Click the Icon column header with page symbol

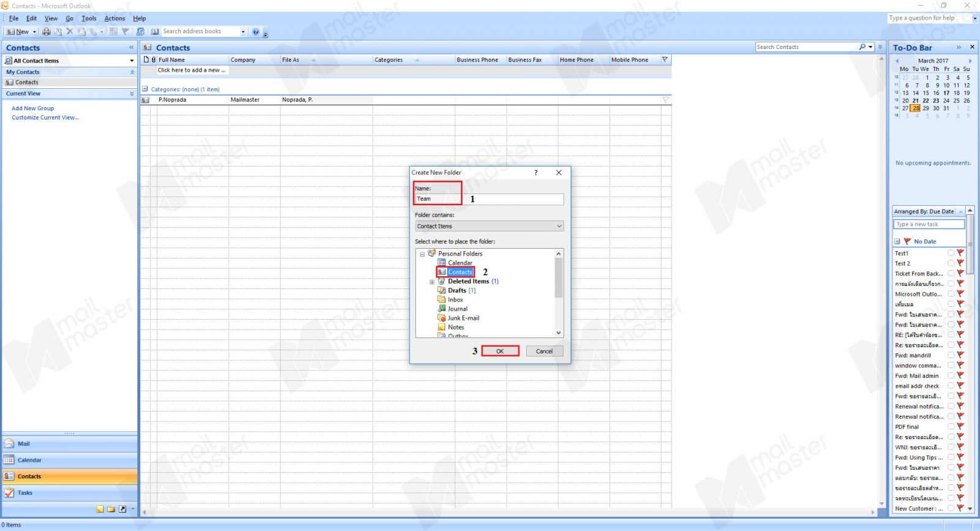click(x=146, y=59)
